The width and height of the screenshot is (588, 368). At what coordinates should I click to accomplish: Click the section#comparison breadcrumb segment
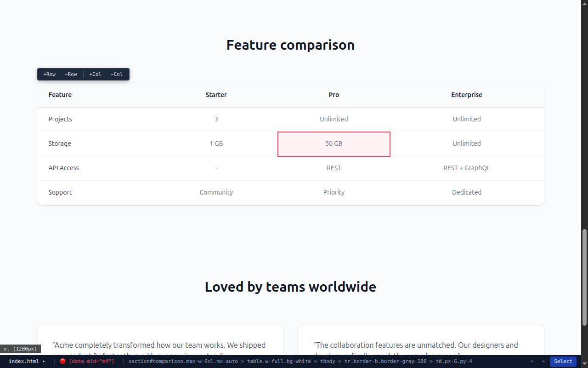coord(183,362)
